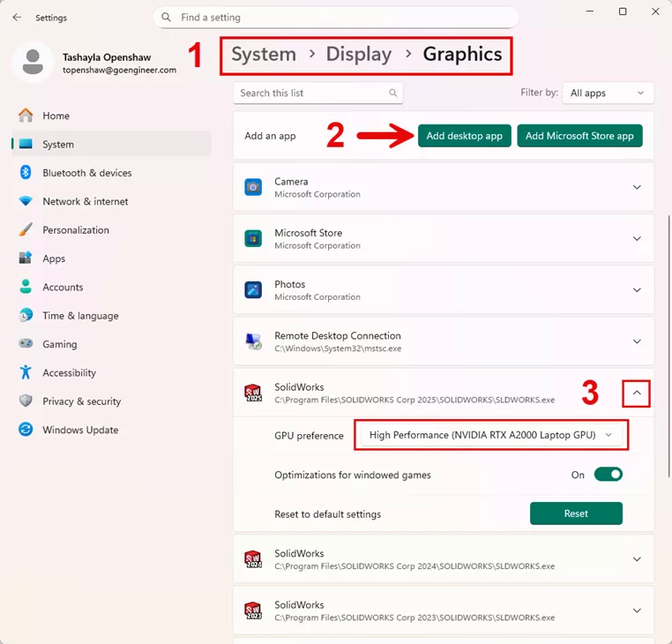Click the Photos app icon
672x644 pixels.
click(x=253, y=290)
